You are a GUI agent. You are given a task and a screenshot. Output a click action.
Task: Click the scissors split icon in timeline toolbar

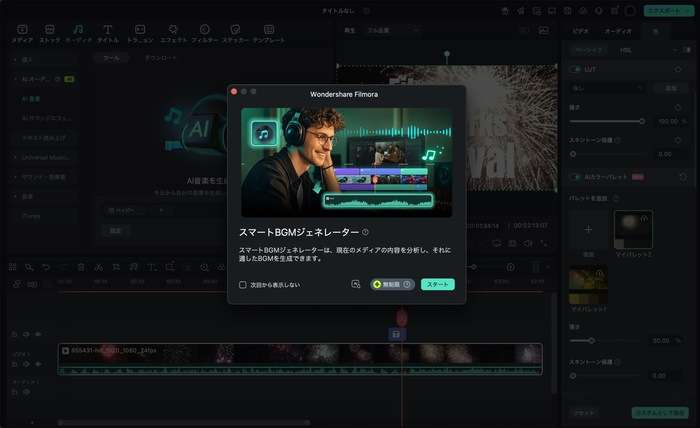pyautogui.click(x=99, y=267)
